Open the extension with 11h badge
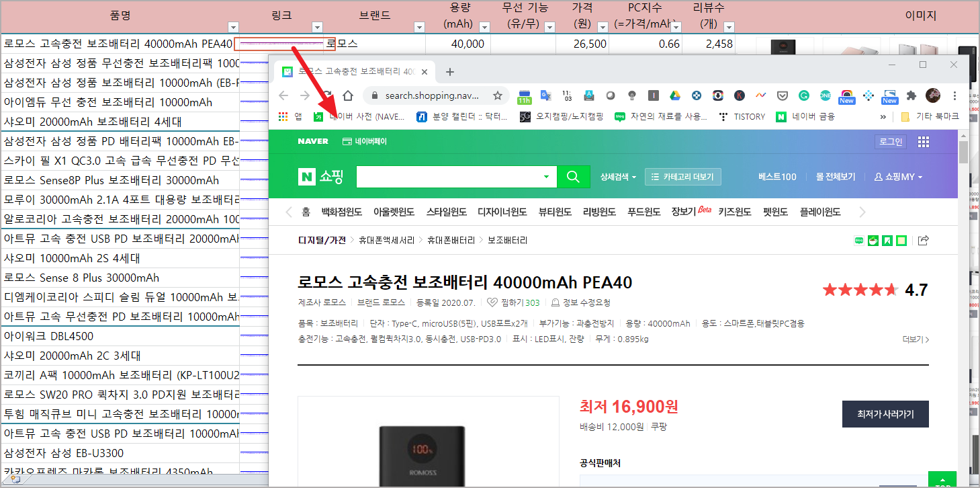The height and width of the screenshot is (488, 980). pyautogui.click(x=525, y=96)
